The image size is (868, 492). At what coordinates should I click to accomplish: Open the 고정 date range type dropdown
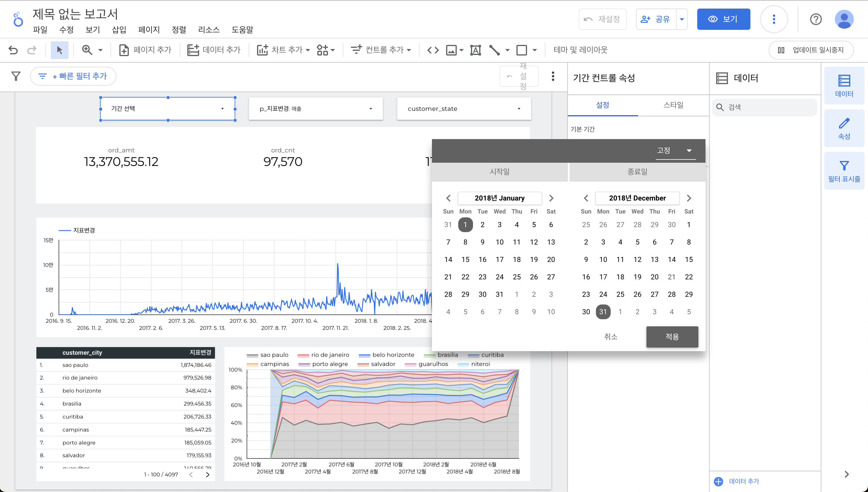[x=675, y=150]
